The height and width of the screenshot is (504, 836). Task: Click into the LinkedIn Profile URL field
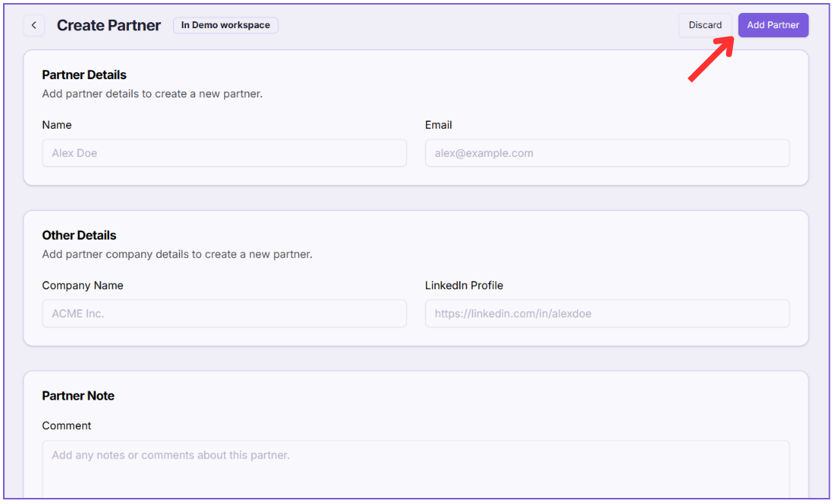[607, 314]
